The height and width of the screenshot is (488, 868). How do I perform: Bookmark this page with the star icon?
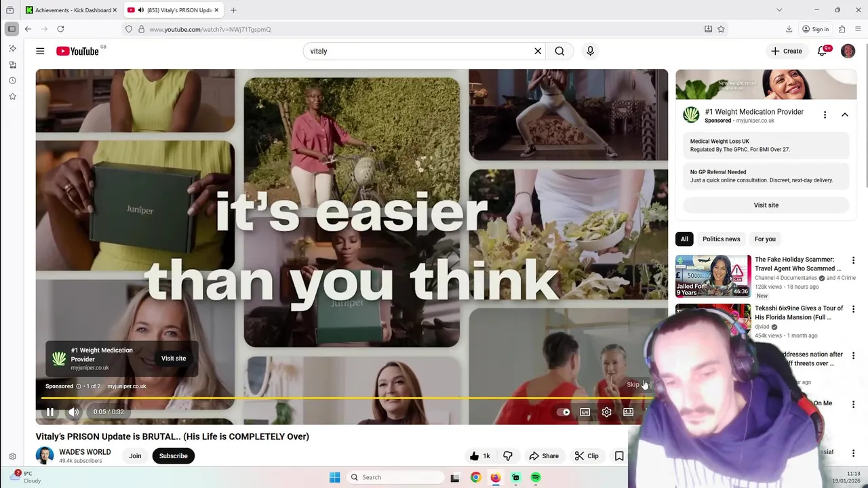point(721,29)
